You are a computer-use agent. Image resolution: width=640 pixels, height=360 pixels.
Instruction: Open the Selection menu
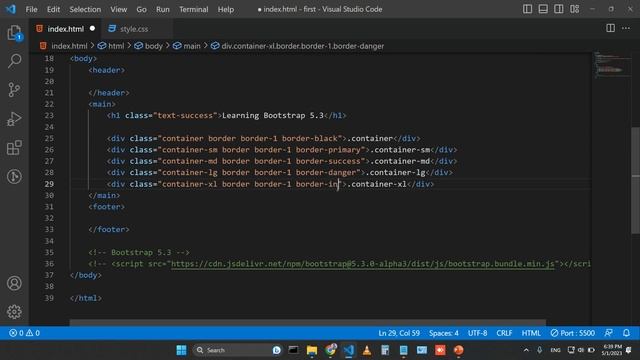[85, 9]
